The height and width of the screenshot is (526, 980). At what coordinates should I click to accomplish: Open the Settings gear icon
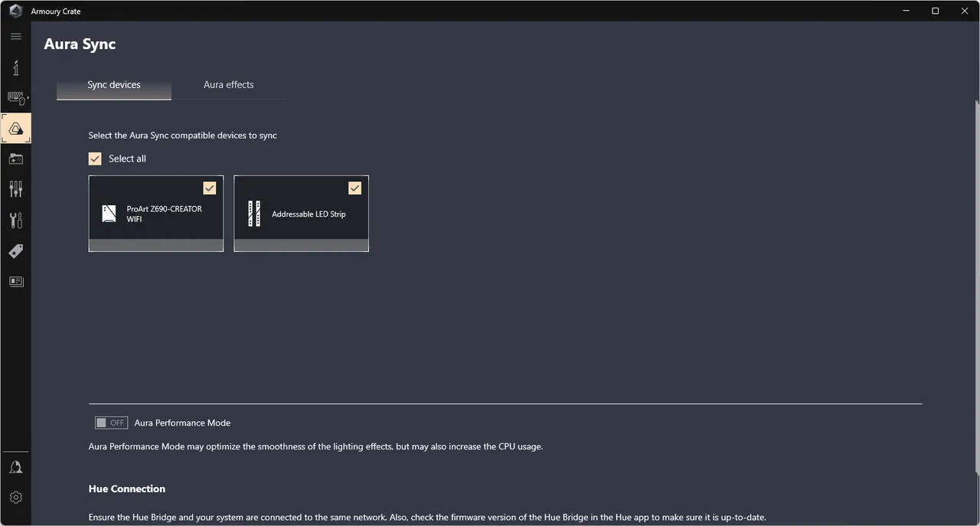click(16, 498)
